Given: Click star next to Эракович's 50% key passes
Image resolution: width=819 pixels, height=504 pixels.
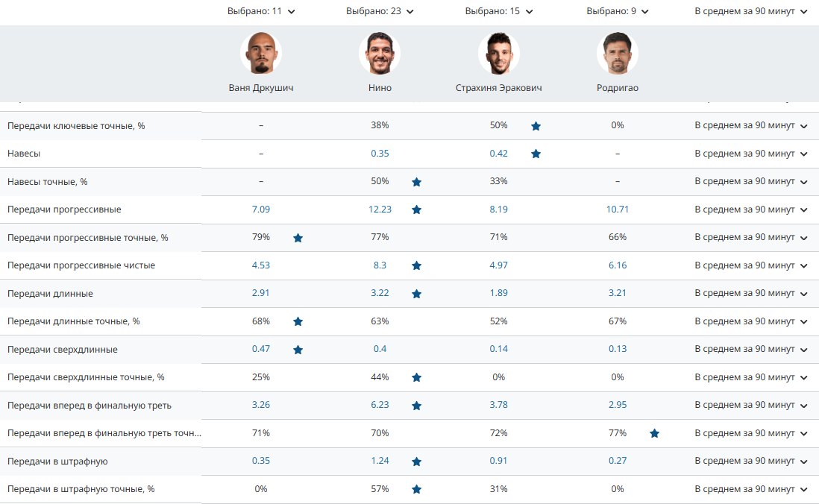Looking at the screenshot, I should click(x=536, y=126).
